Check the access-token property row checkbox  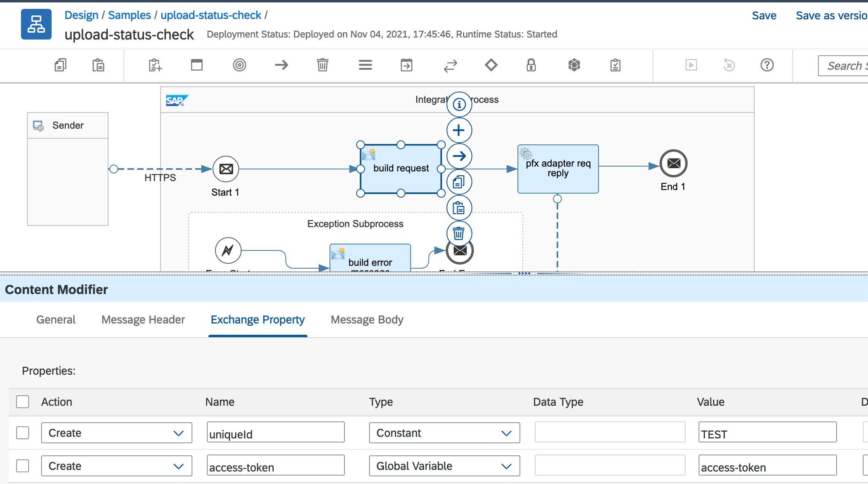pyautogui.click(x=23, y=466)
